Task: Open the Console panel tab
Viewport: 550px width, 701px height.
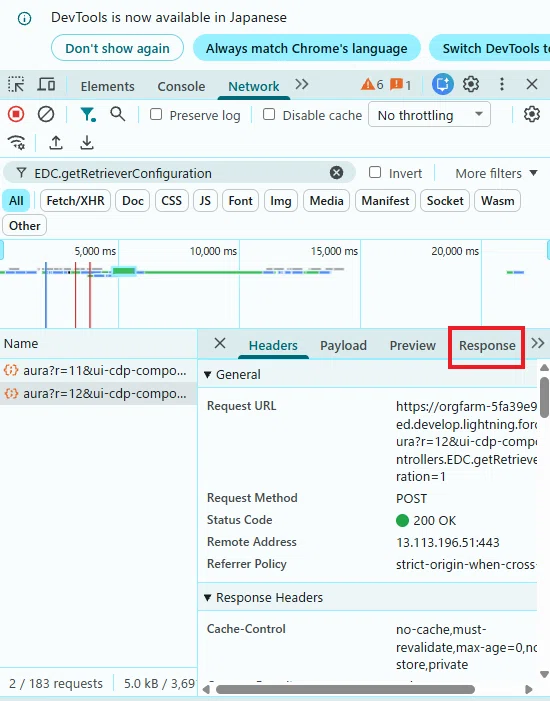Action: (181, 86)
